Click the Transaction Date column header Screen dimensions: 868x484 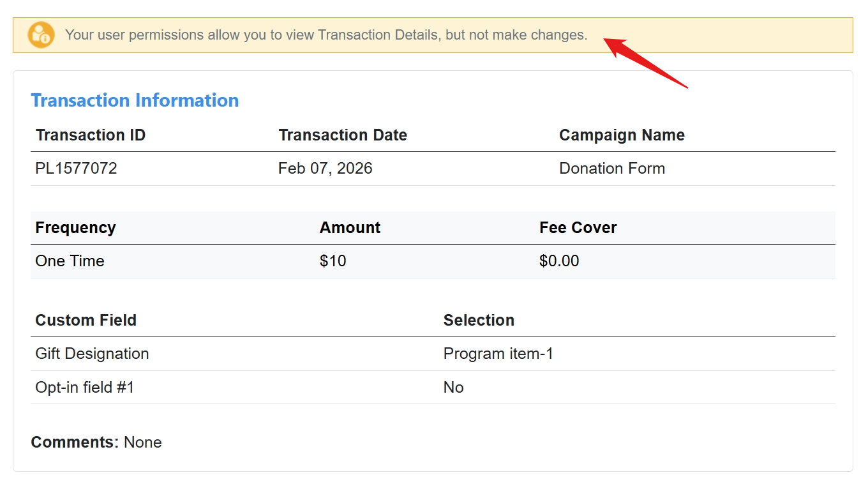pyautogui.click(x=343, y=135)
